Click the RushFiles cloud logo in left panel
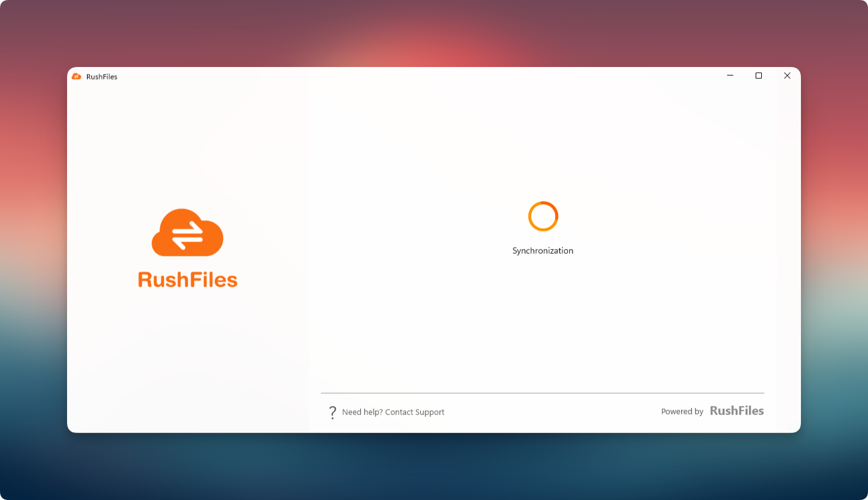The width and height of the screenshot is (868, 500). [188, 233]
